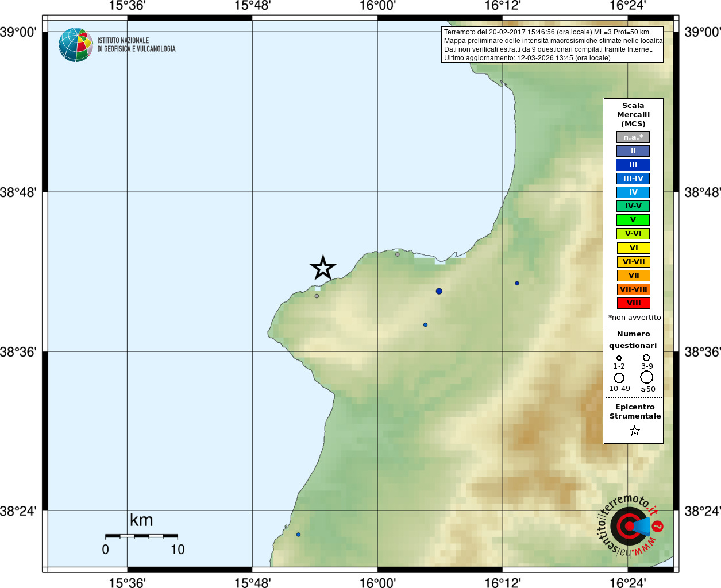This screenshot has width=721, height=588.
Task: Click the 'Scala Mercalli (MCS)' legend title
Action: 633,115
